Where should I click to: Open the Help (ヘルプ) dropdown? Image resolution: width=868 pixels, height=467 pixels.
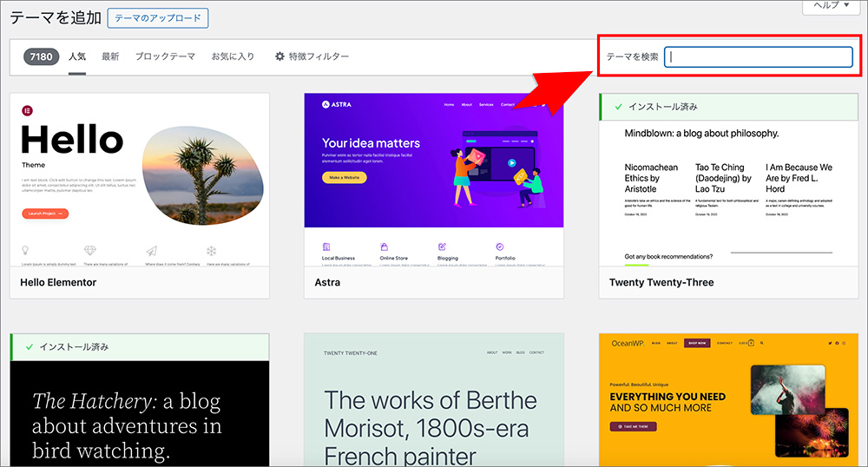click(x=831, y=5)
